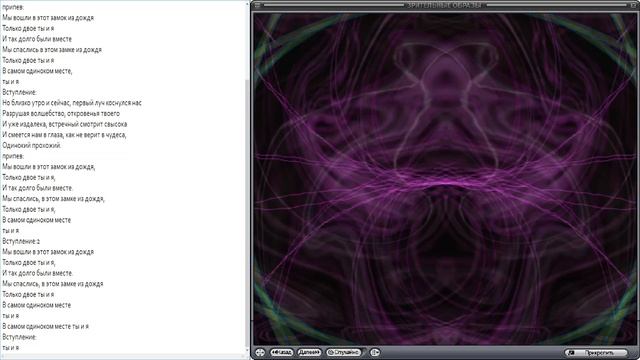Close the 'Зрительные образы' panel

(634, 5)
